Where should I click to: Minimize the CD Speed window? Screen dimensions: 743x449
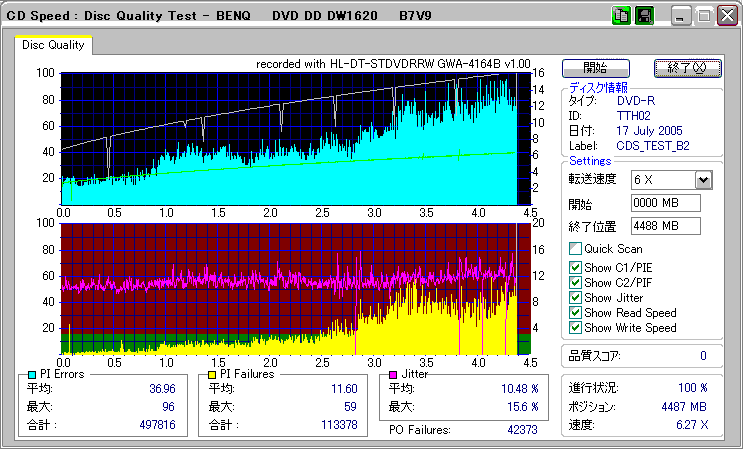[682, 16]
